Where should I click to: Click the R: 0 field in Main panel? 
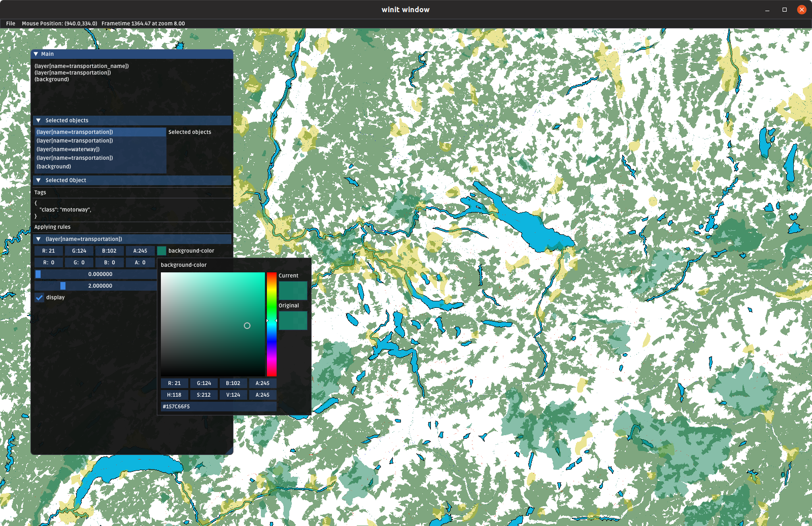49,262
